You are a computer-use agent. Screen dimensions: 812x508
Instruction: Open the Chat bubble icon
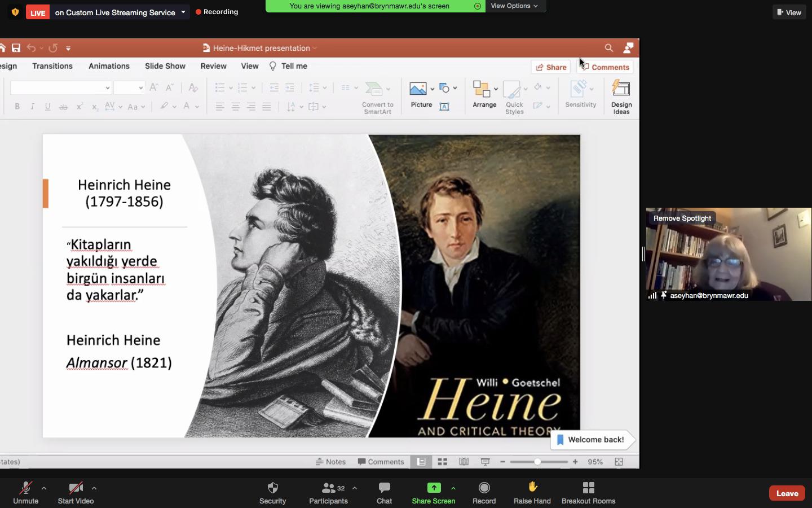[385, 488]
